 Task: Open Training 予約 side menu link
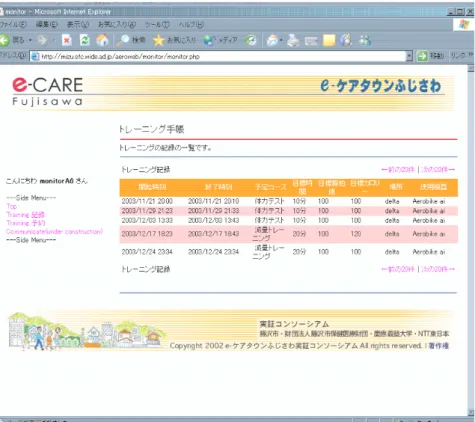point(26,223)
